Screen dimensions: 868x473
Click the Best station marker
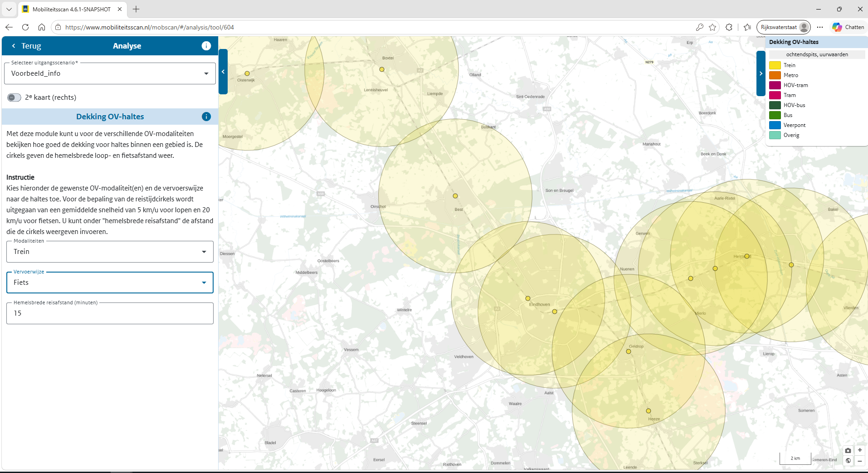point(455,196)
